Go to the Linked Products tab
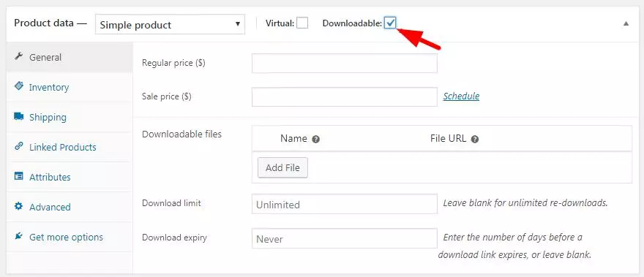The height and width of the screenshot is (277, 644). (x=70, y=147)
